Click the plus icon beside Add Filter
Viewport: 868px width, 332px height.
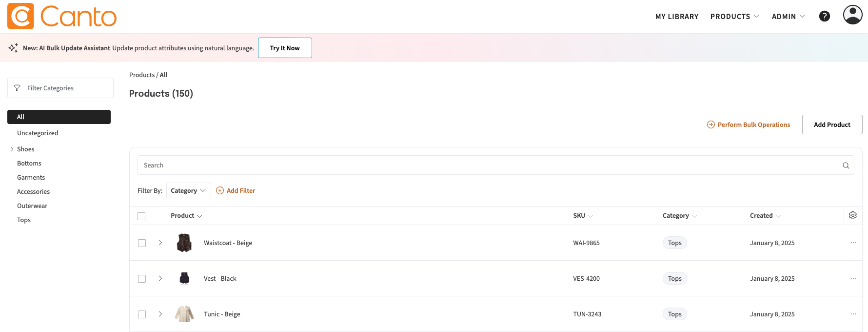coord(220,190)
